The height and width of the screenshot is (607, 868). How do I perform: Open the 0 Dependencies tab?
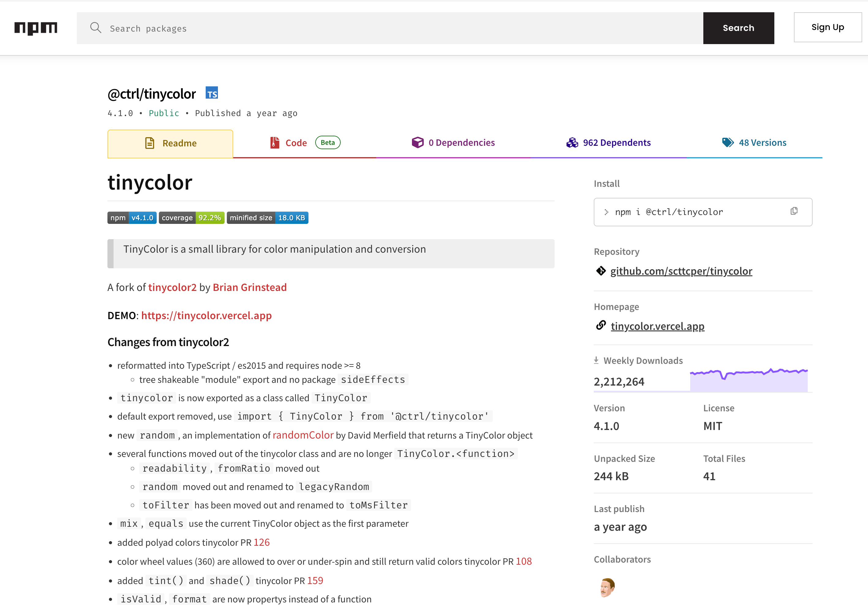453,143
